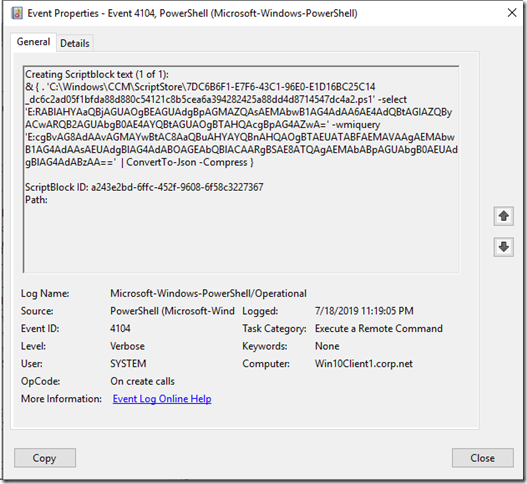
Task: Click the Copy button
Action: [x=45, y=458]
